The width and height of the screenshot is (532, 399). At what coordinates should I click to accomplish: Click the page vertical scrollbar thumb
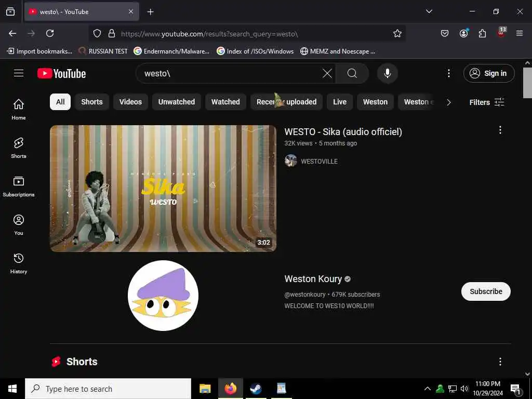[x=527, y=83]
